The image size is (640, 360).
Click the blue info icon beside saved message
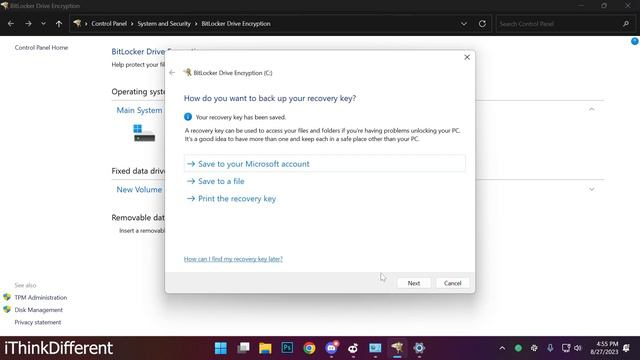click(188, 117)
